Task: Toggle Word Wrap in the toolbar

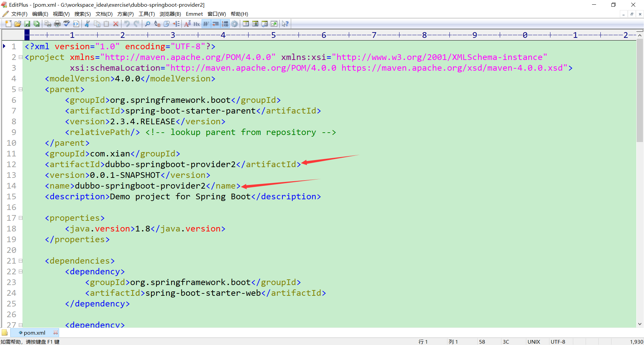Action: tap(206, 24)
